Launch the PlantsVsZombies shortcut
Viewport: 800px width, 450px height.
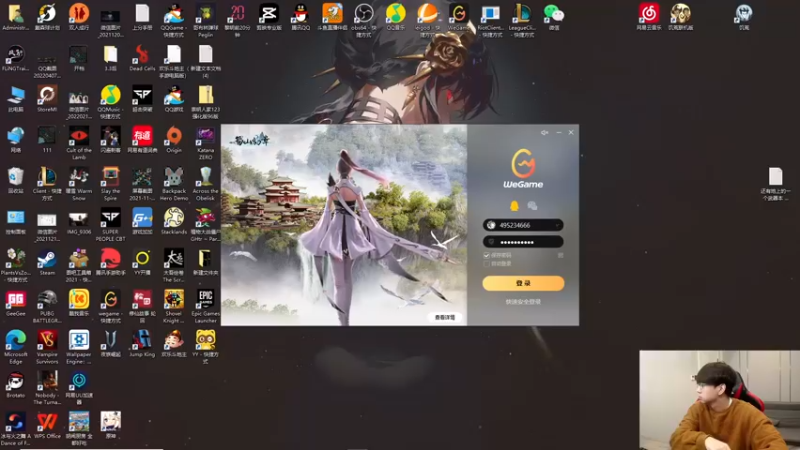[15, 265]
